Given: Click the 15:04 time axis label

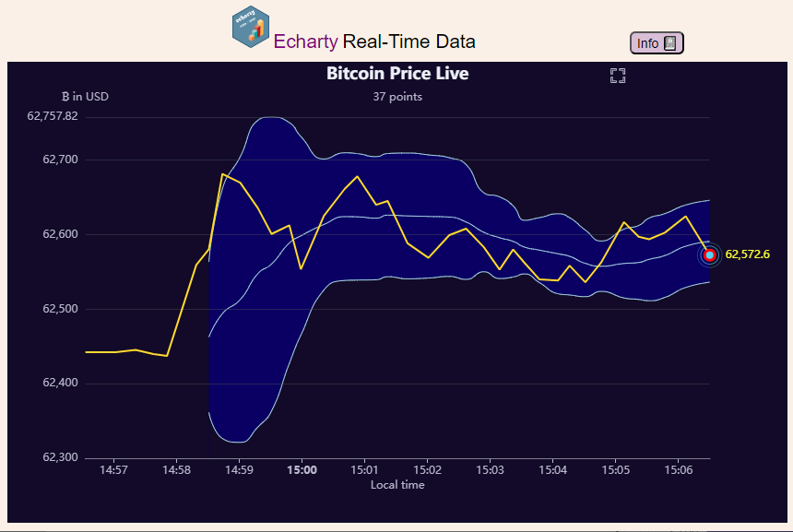Looking at the screenshot, I should coord(552,470).
